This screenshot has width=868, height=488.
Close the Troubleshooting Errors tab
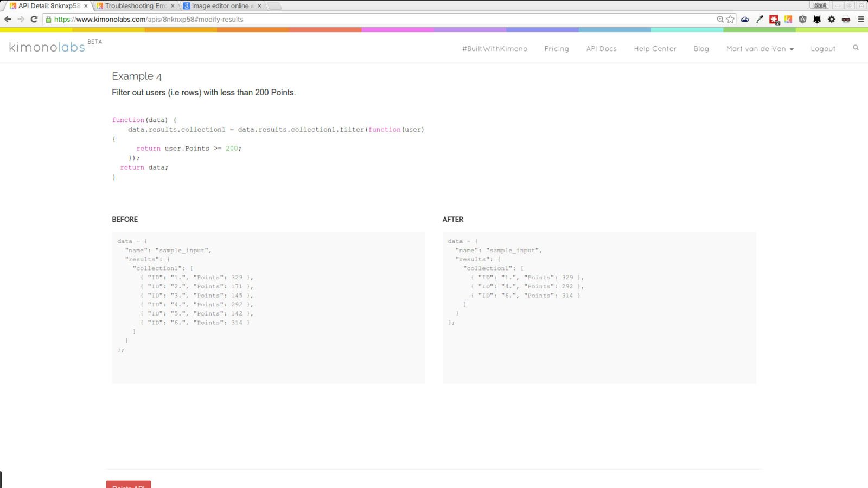[x=173, y=6]
